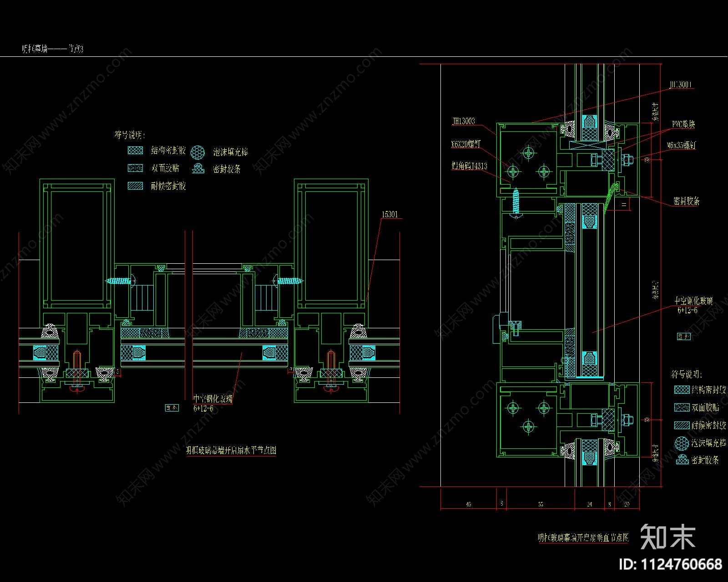Click the foam backer rod circle in left legend

[x=197, y=152]
